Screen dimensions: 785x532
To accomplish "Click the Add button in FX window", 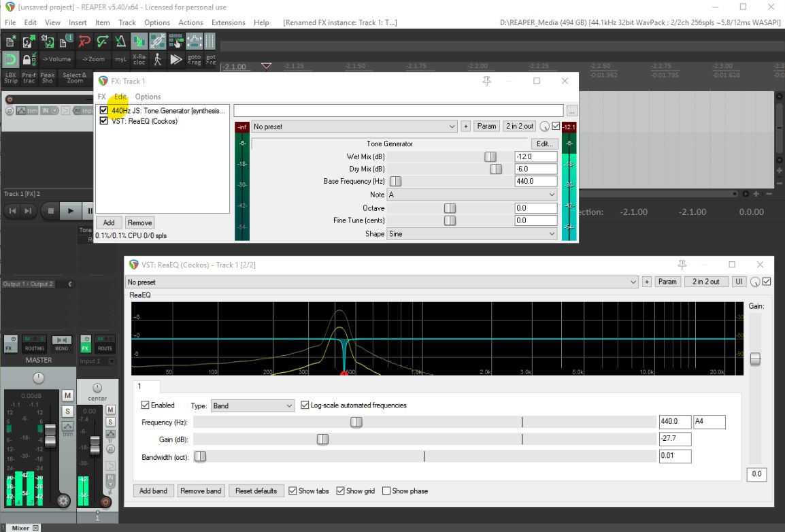I will [x=109, y=222].
